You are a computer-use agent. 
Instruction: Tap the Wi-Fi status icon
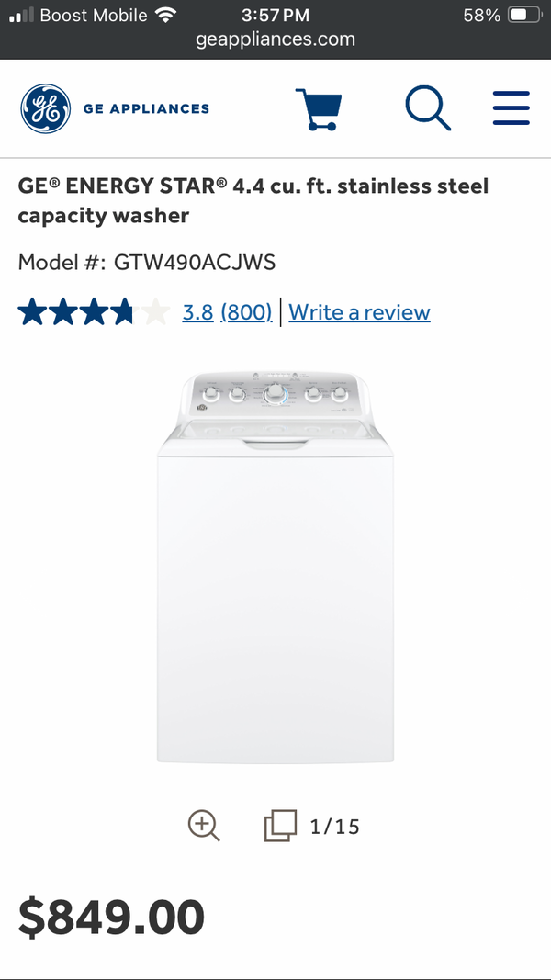pos(165,15)
